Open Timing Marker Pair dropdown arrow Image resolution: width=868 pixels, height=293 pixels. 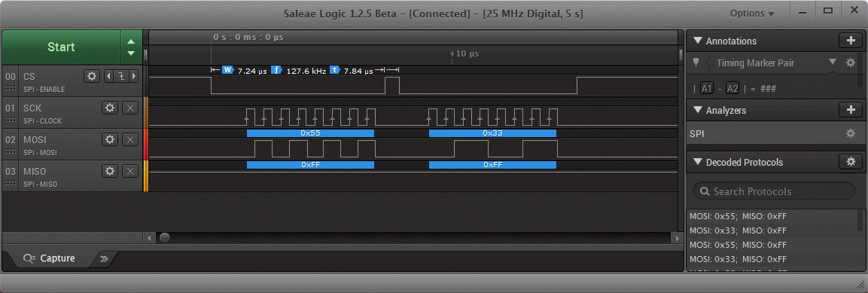coord(833,62)
